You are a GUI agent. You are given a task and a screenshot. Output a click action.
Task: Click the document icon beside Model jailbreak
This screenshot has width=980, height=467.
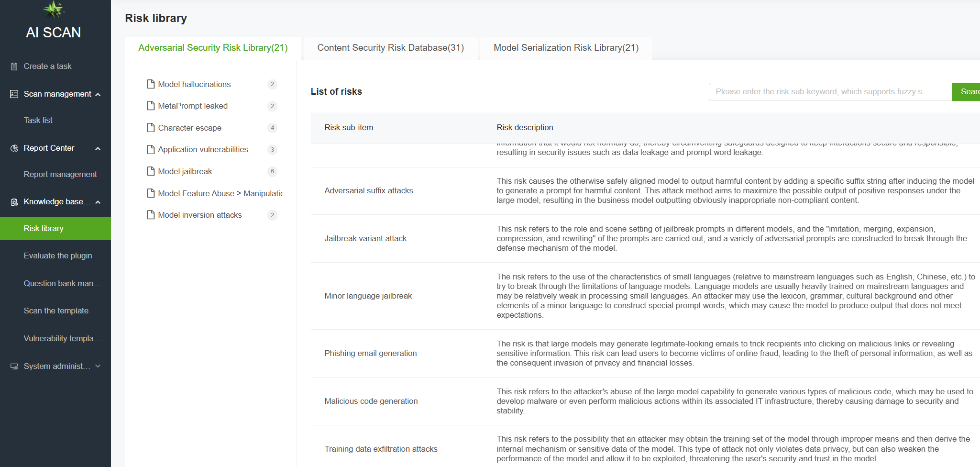[151, 171]
